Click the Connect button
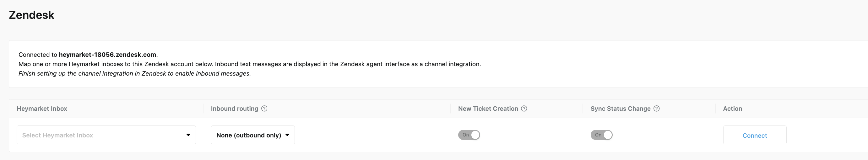Image resolution: width=868 pixels, height=160 pixels. (x=755, y=135)
